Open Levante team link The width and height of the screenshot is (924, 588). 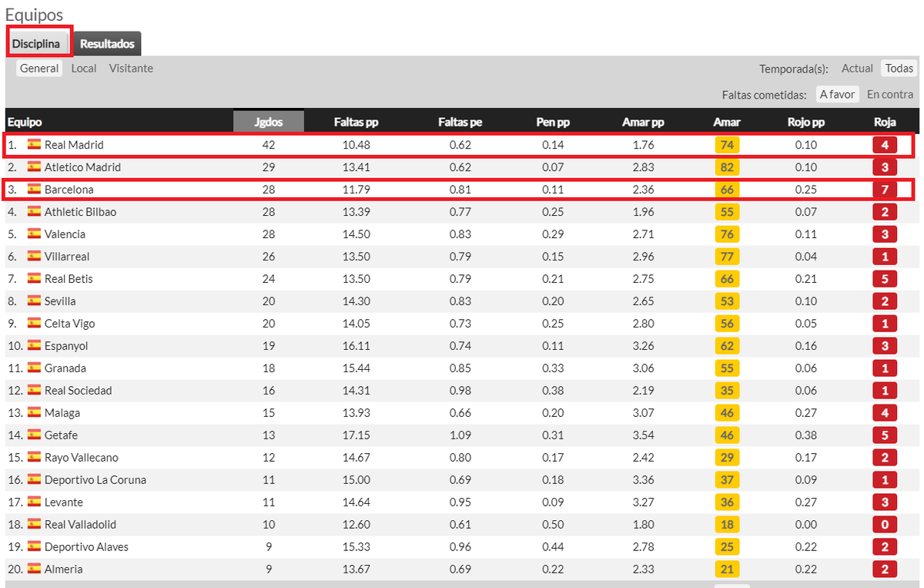coord(64,502)
